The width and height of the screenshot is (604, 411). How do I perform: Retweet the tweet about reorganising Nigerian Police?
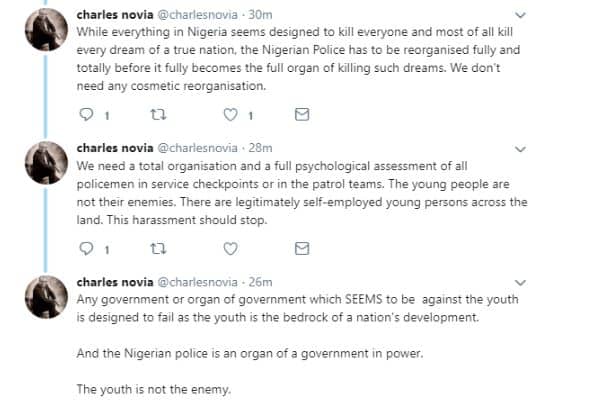click(x=157, y=114)
